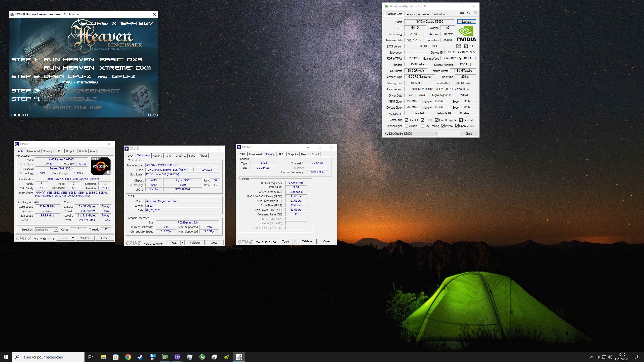
Task: Open the Validation tab in GPU-Z
Action: pyautogui.click(x=439, y=14)
